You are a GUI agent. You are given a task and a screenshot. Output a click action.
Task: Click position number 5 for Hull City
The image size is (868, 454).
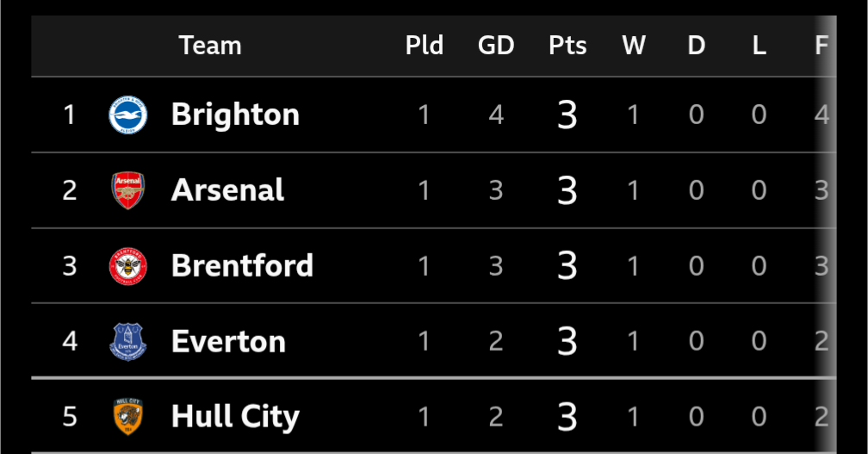(x=69, y=416)
